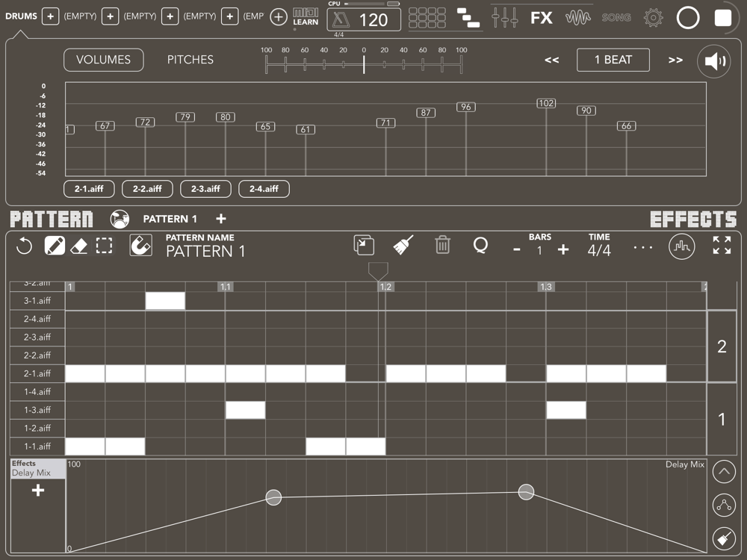Toggle the 1-3.aiff note at 1.1
The width and height of the screenshot is (747, 560).
[245, 410]
